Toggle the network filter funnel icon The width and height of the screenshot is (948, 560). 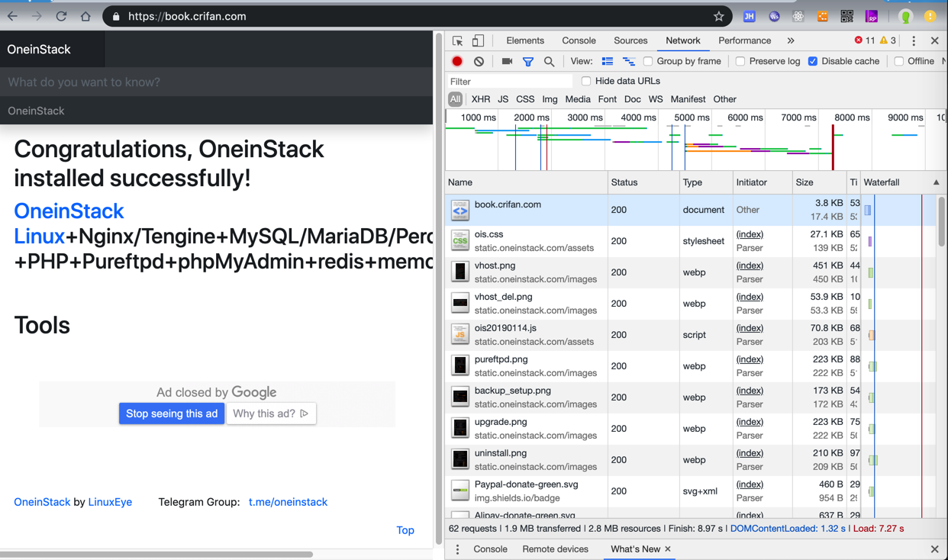tap(527, 61)
